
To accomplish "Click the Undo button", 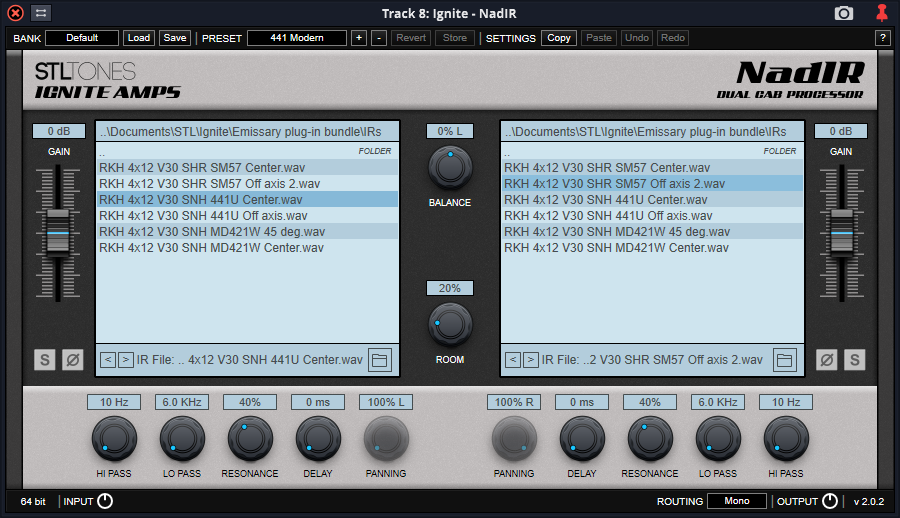I will click(637, 38).
